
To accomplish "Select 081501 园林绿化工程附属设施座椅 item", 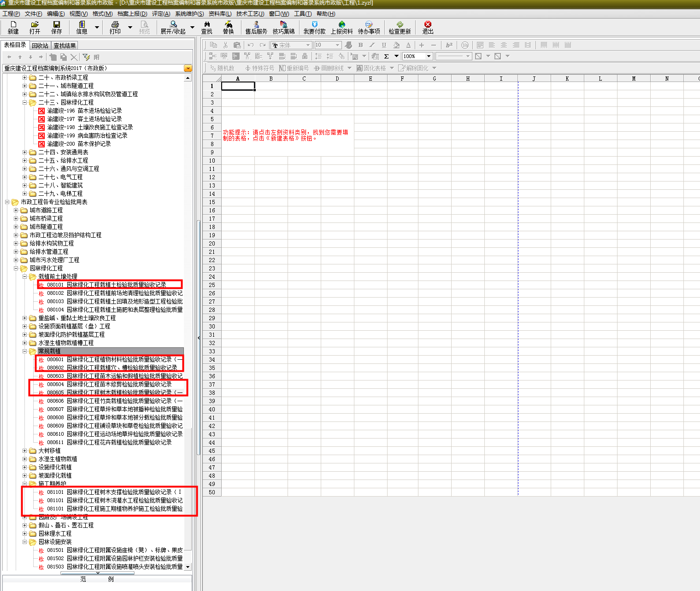I will [x=115, y=550].
